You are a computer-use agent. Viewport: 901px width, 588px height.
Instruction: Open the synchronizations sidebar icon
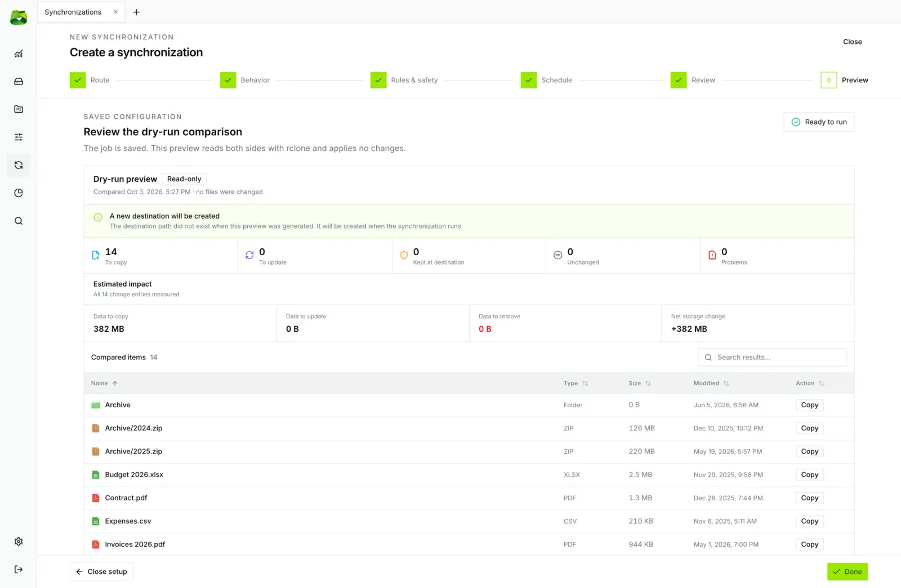coord(19,165)
